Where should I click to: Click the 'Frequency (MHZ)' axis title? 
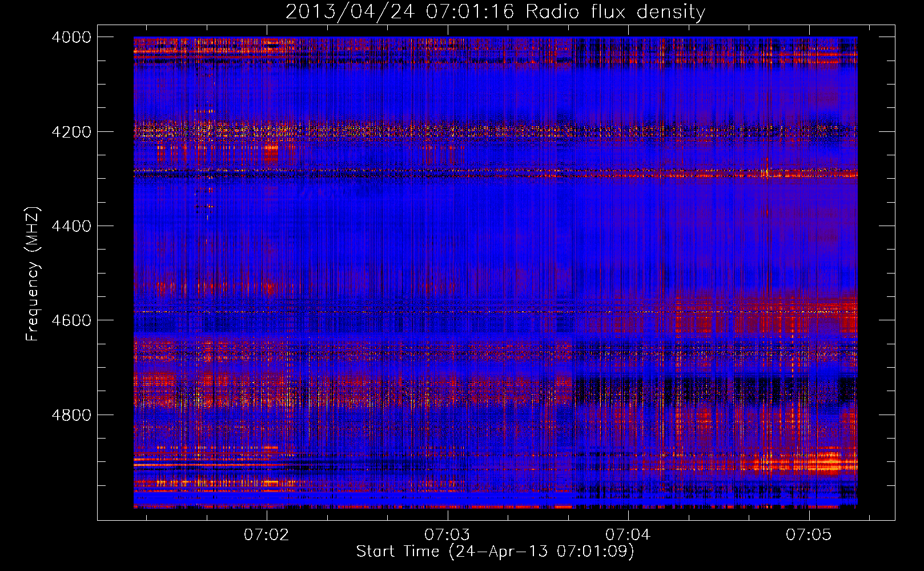click(33, 274)
